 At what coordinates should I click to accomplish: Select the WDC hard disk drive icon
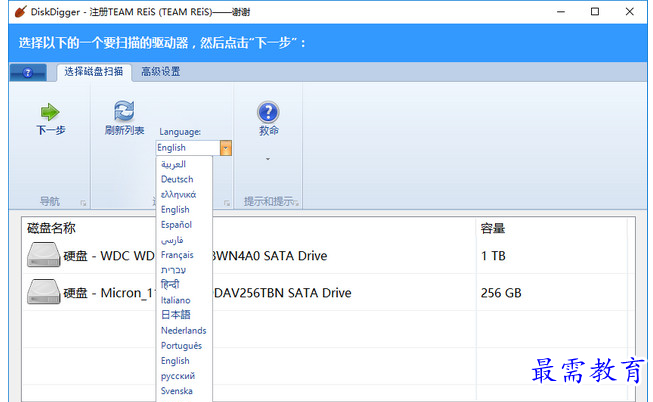pyautogui.click(x=44, y=255)
